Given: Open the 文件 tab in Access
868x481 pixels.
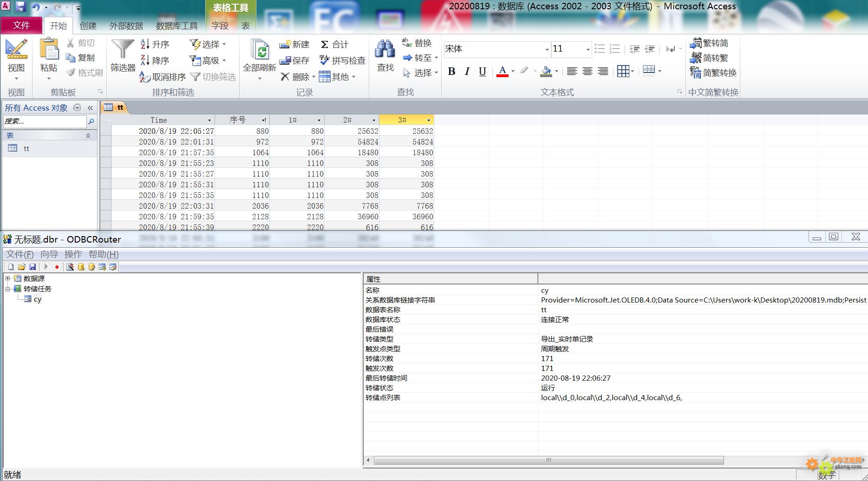Looking at the screenshot, I should coord(21,25).
